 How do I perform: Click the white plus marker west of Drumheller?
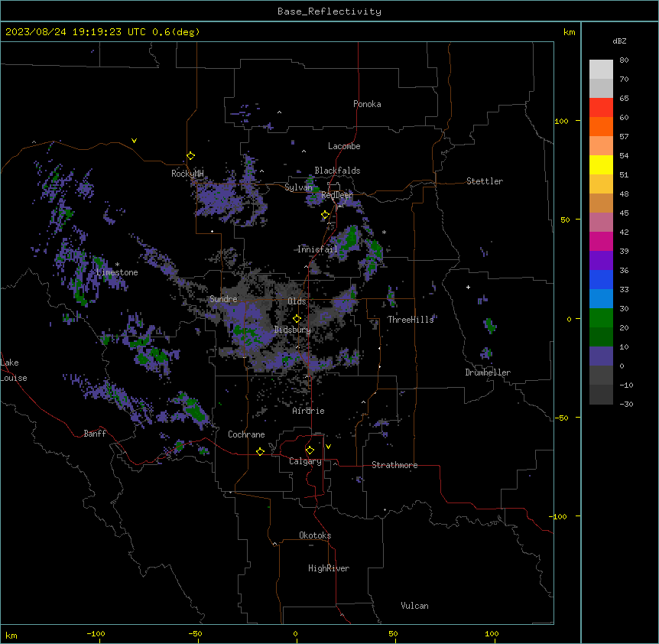468,287
